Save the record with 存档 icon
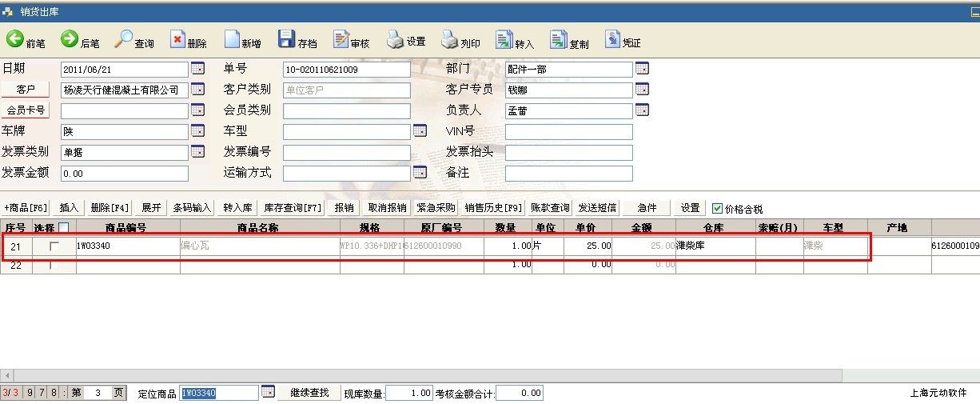This screenshot has height=404, width=980. [286, 39]
